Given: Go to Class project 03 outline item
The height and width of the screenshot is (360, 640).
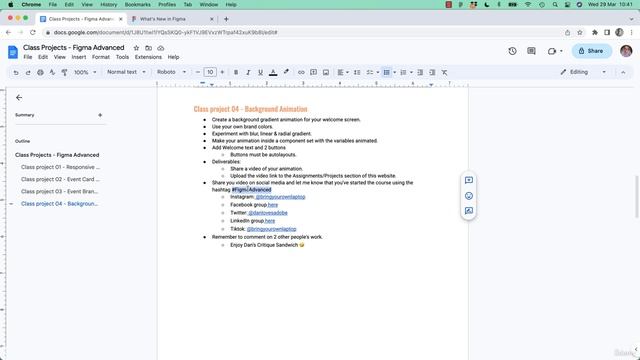Looking at the screenshot, I should (x=60, y=191).
